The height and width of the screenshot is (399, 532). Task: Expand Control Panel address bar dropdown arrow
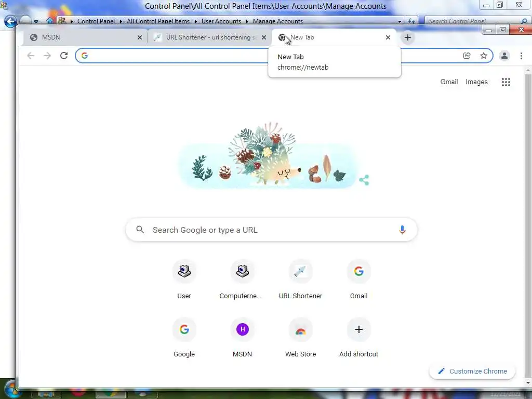click(400, 21)
